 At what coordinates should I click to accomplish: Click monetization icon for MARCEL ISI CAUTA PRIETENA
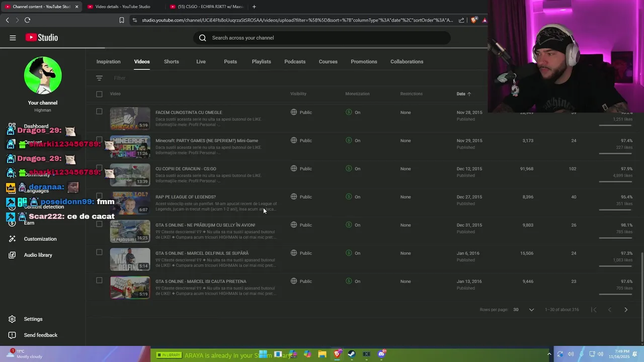coord(349,281)
